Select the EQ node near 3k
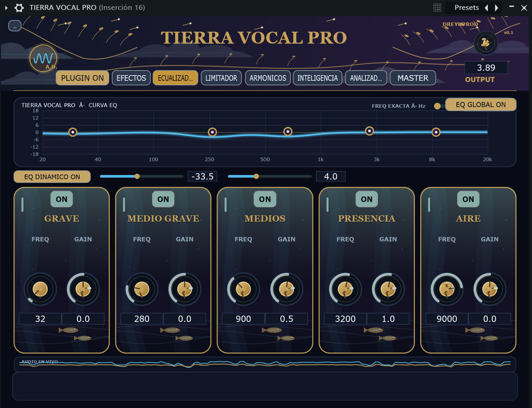 (369, 131)
